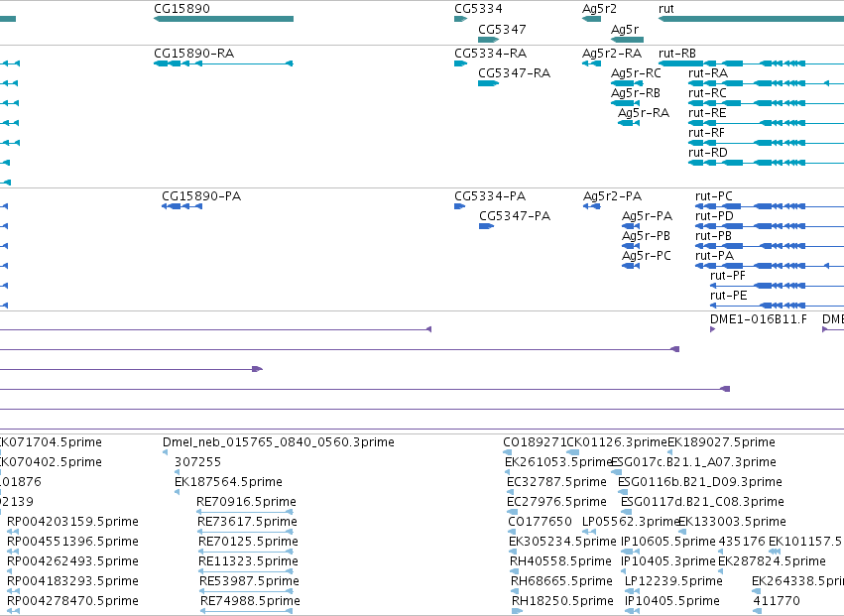This screenshot has width=844, height=616.
Task: Click the Ag5r-PB protein label
Action: point(646,236)
